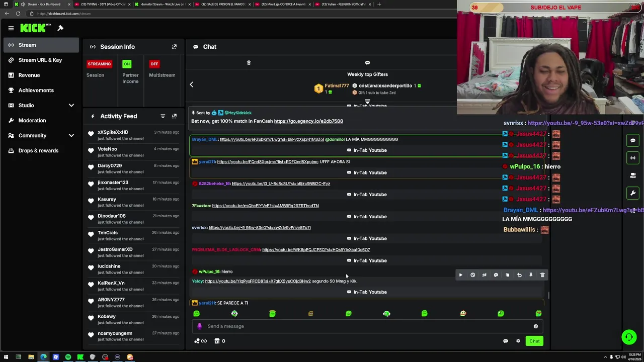Click In-Tab Youtube under Yeidy's message
Screen dimensions: 644x362
tap(367, 292)
